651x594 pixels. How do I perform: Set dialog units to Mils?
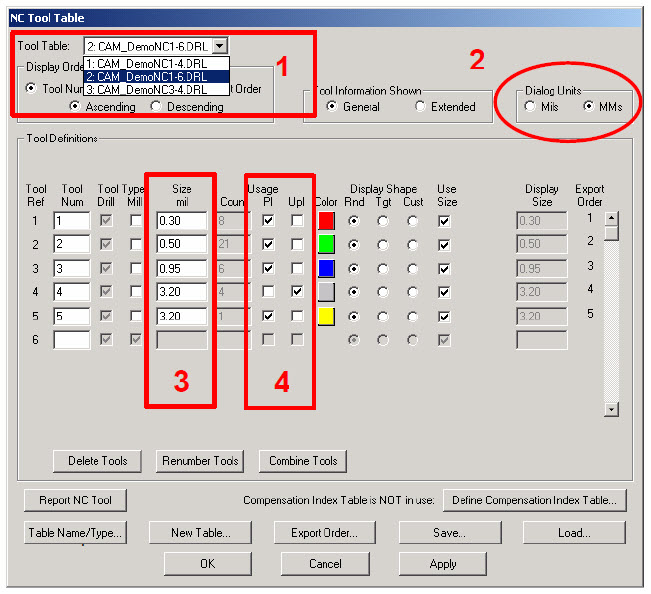pyautogui.click(x=530, y=107)
